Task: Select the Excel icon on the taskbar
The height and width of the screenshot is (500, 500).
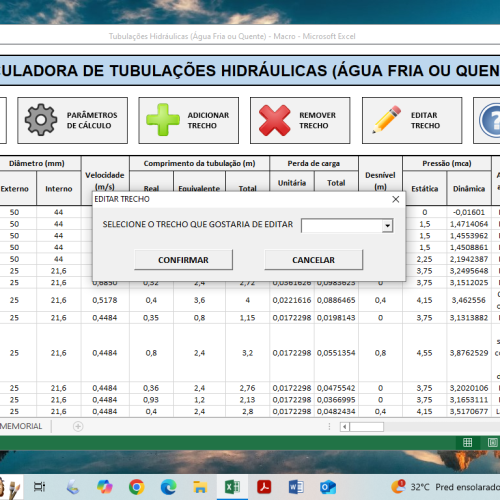Action: (232, 487)
